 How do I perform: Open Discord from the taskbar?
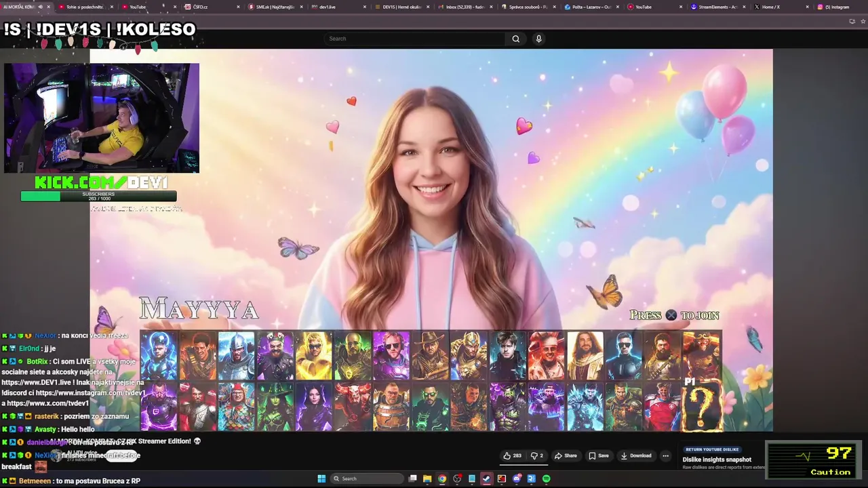517,479
